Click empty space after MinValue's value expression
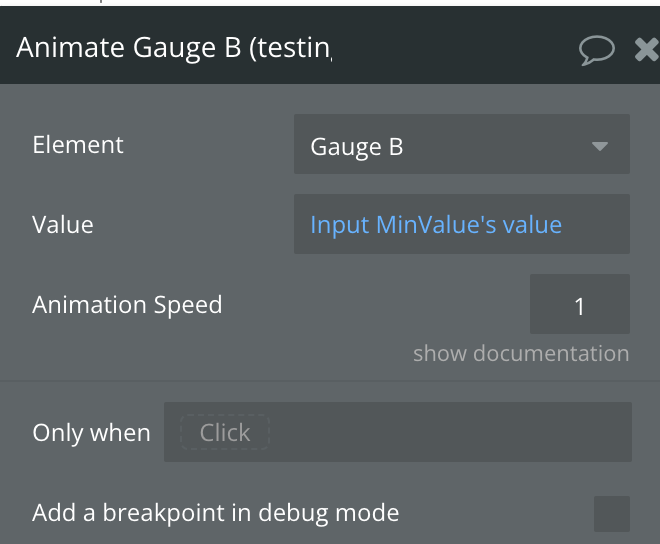Viewport: 660px width, 544px height. pyautogui.click(x=596, y=224)
